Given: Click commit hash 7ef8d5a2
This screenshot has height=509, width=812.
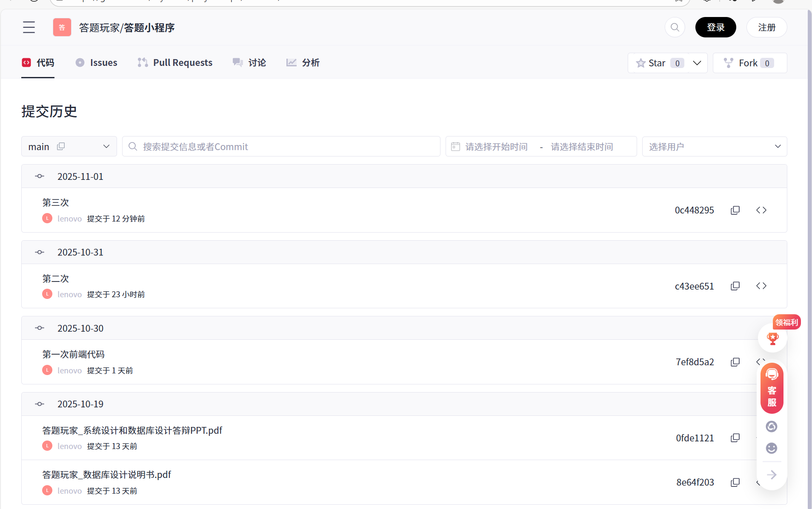Looking at the screenshot, I should (695, 362).
